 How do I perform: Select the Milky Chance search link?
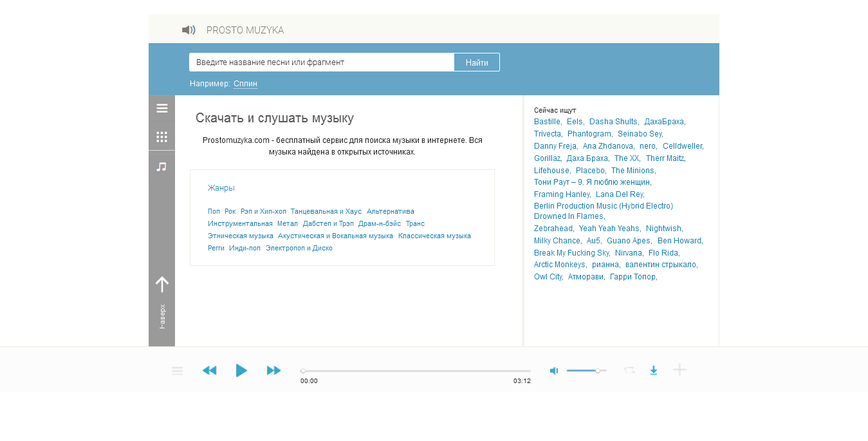(557, 241)
